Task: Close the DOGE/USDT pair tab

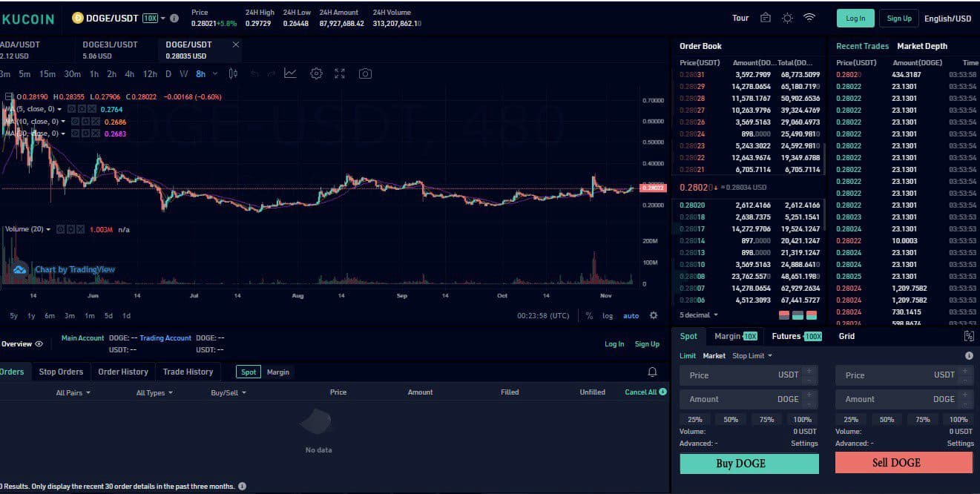Action: (236, 45)
